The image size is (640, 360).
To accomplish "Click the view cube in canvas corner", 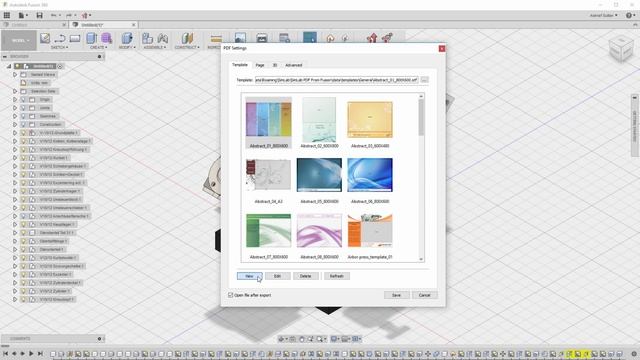I will 621,49.
